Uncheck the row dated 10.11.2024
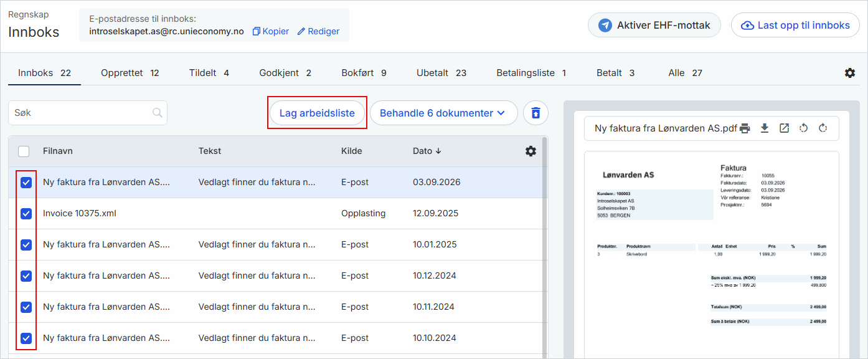Viewport: 868px width, 359px height. tap(26, 307)
